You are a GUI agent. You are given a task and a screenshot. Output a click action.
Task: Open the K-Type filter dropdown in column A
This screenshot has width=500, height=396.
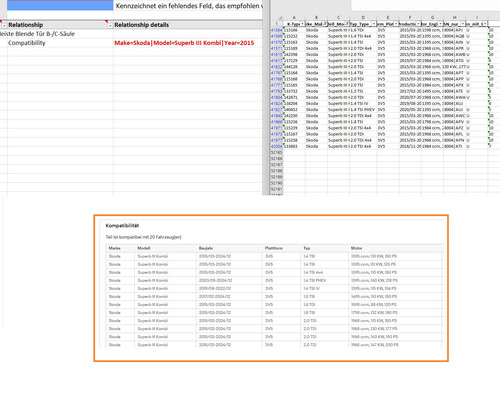tap(302, 24)
